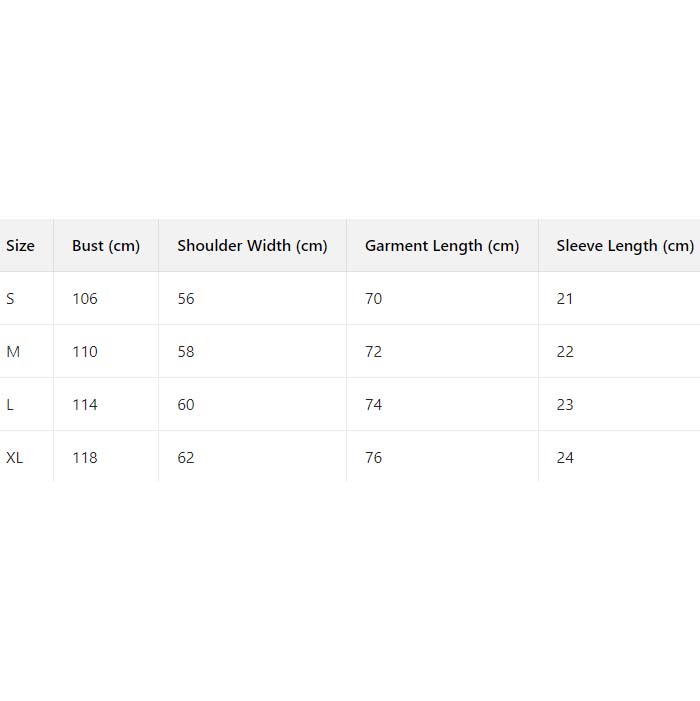Click bust value 110 for size M
This screenshot has height=701, width=700.
(x=85, y=352)
